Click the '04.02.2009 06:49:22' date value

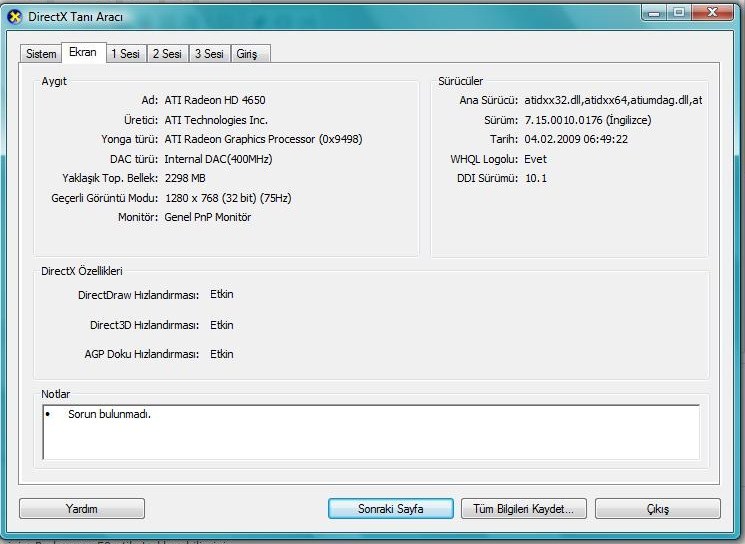[576, 139]
